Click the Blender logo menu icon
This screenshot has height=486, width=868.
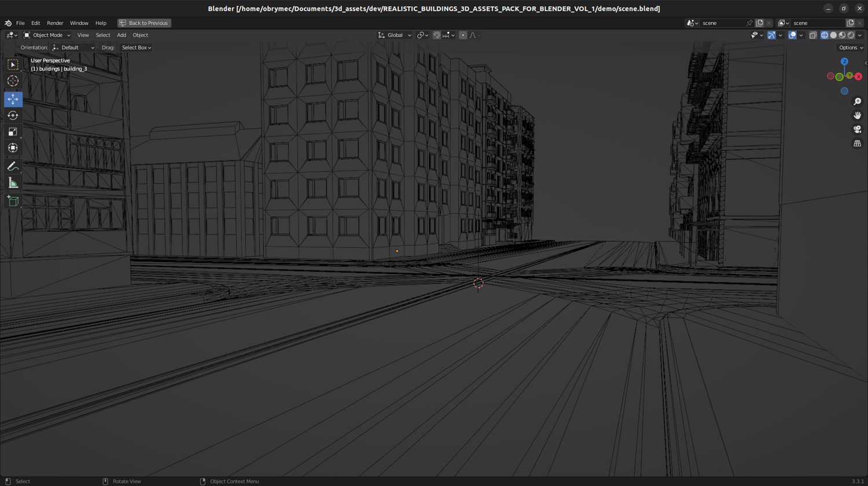pos(8,23)
